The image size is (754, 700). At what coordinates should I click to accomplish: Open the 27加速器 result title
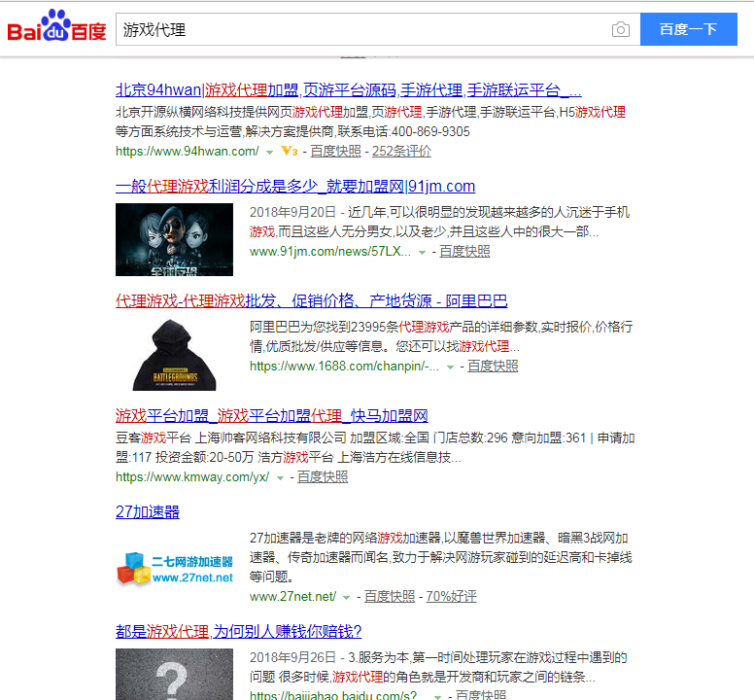point(148,511)
